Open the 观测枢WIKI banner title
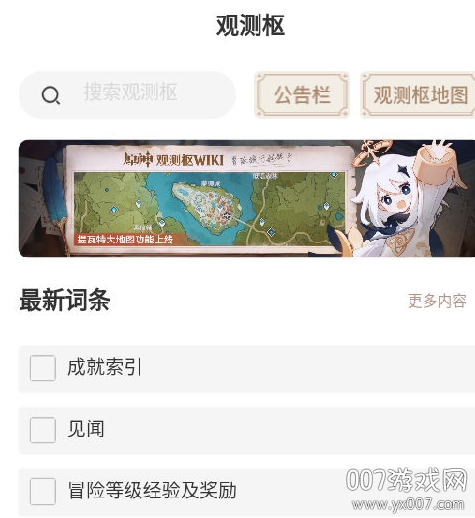This screenshot has width=475, height=518. [190, 160]
